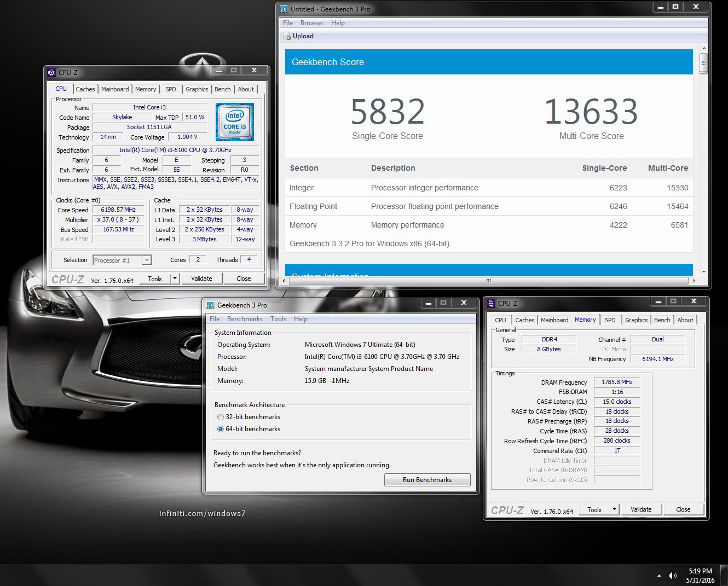Click the clock showing 5:19 PM
Screen dimensions: 728x586
point(700,571)
